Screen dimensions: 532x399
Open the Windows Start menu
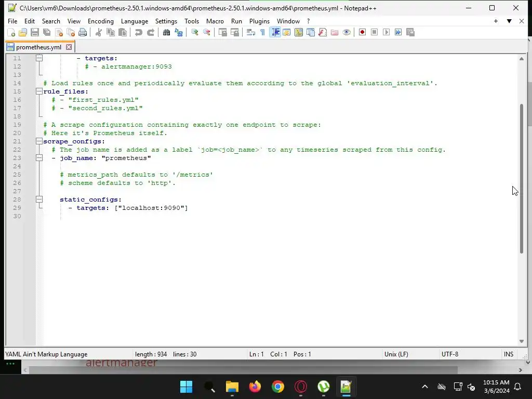click(x=187, y=387)
